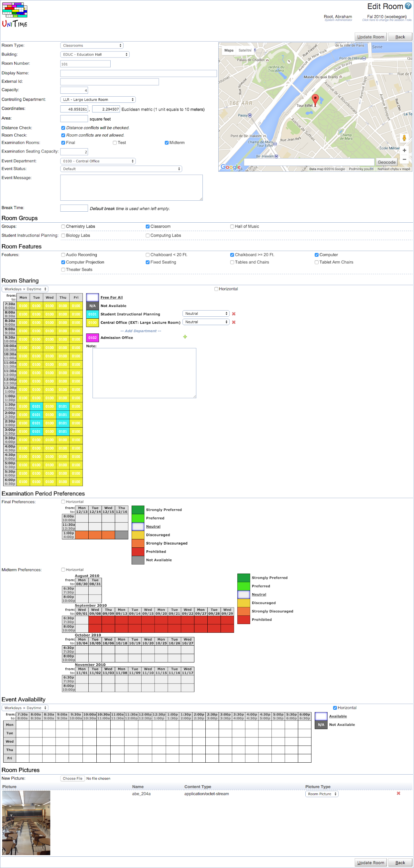The width and height of the screenshot is (414, 868).
Task: Click the Capacity input field
Action: coord(74,90)
